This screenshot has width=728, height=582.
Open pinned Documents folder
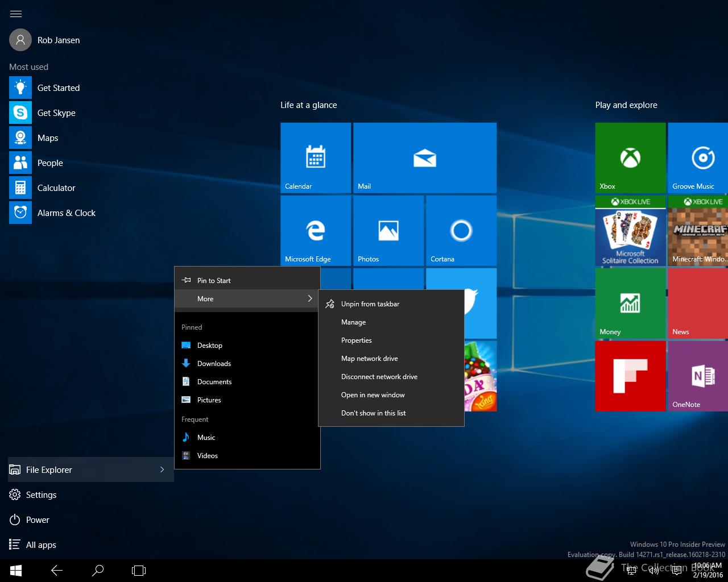point(247,382)
